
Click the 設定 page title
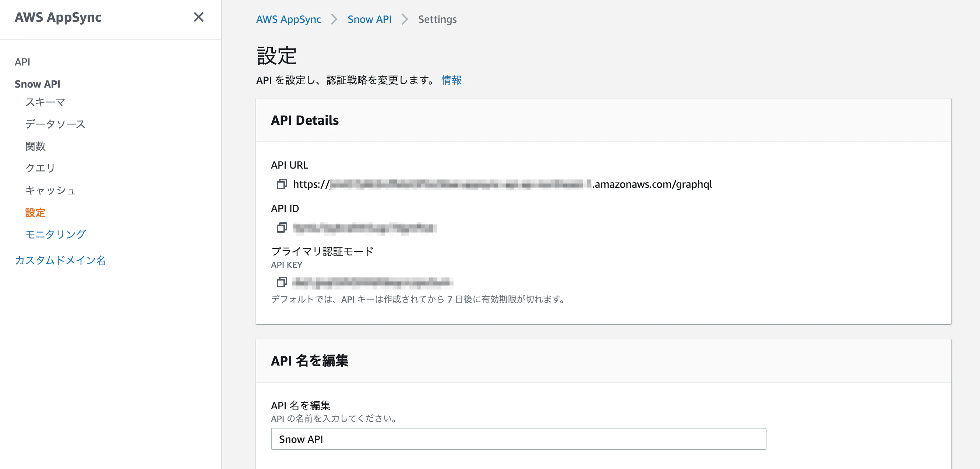(x=276, y=56)
